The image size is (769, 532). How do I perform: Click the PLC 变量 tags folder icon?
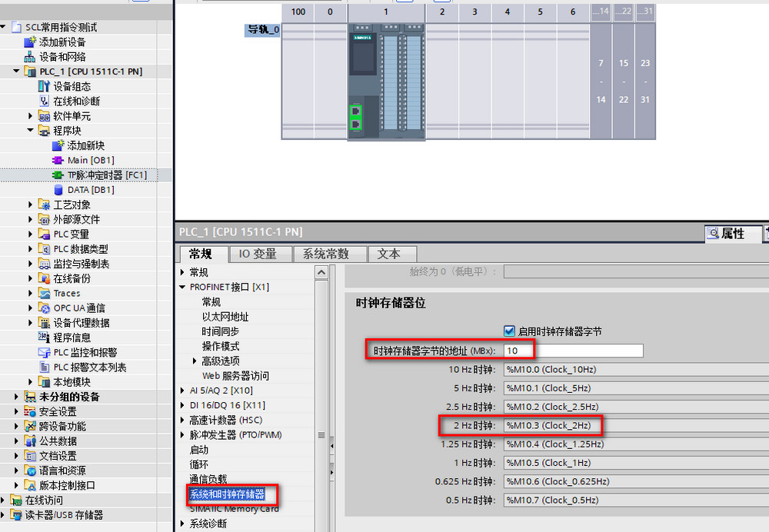pos(44,234)
